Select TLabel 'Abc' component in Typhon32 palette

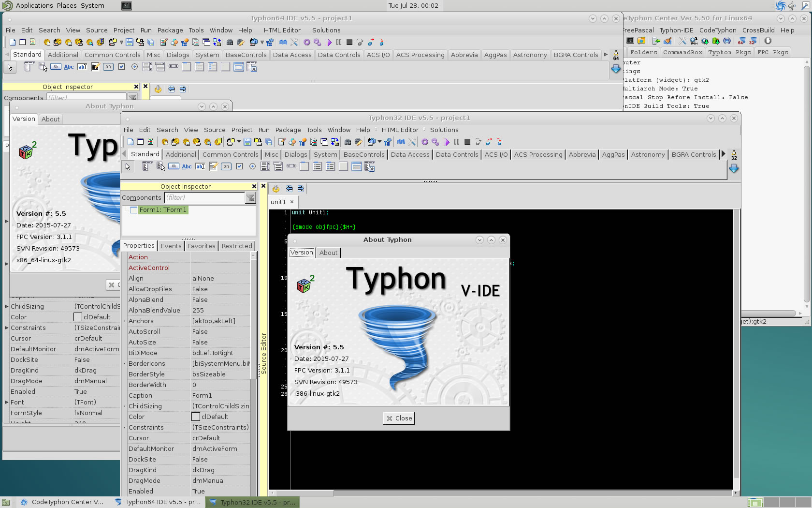(187, 166)
